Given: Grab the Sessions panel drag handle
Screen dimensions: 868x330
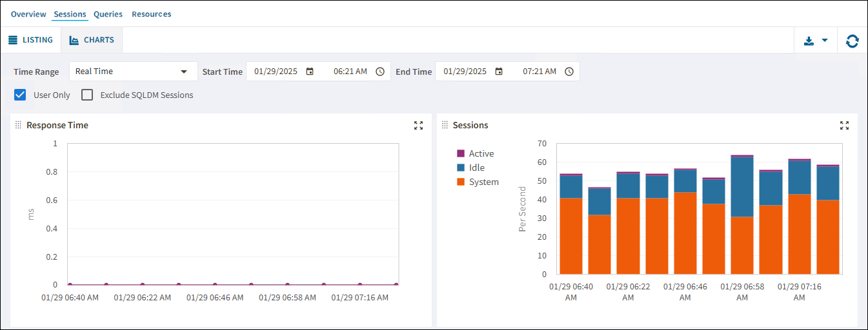Looking at the screenshot, I should (x=445, y=125).
